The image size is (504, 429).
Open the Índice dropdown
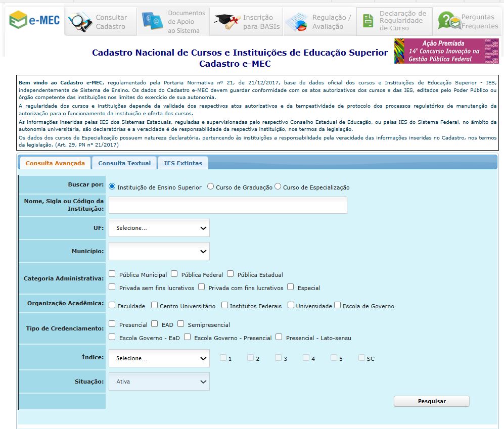pos(159,358)
